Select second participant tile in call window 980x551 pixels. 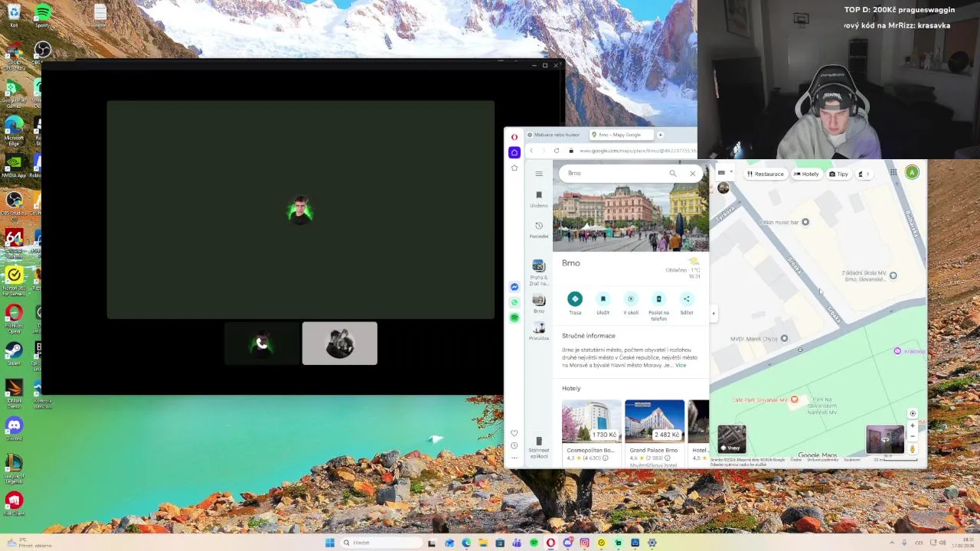point(340,344)
